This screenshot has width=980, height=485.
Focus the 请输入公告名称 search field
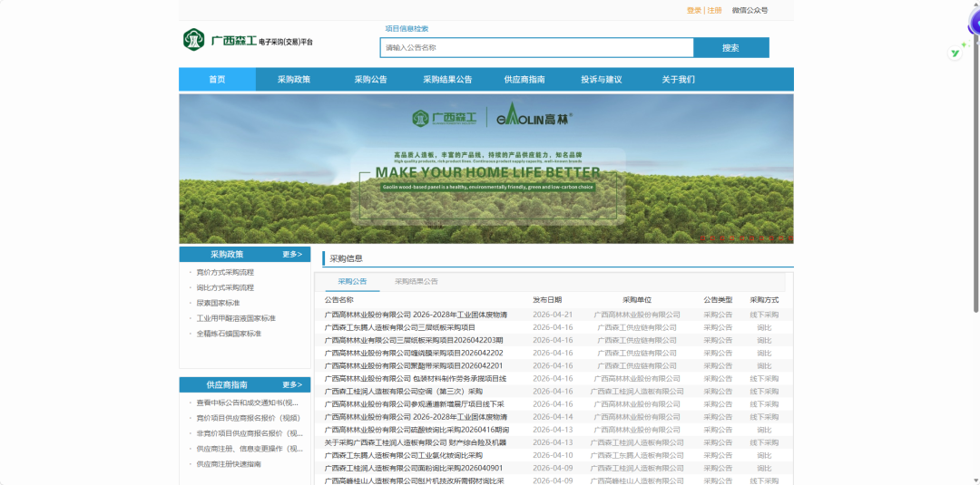tap(537, 47)
